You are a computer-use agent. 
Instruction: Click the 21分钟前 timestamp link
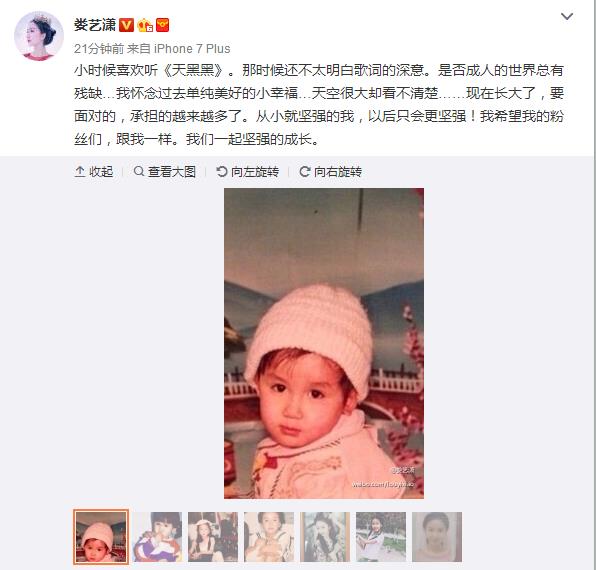point(99,49)
